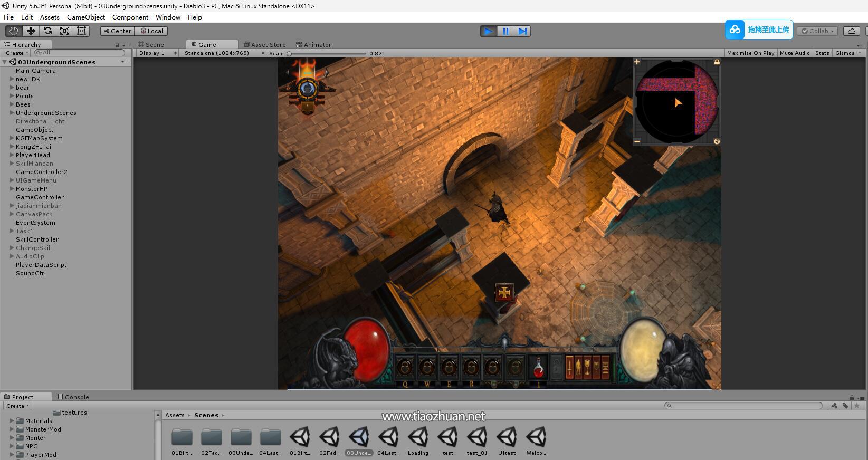Select the Move tool in toolbar
This screenshot has height=460, width=868.
click(31, 31)
